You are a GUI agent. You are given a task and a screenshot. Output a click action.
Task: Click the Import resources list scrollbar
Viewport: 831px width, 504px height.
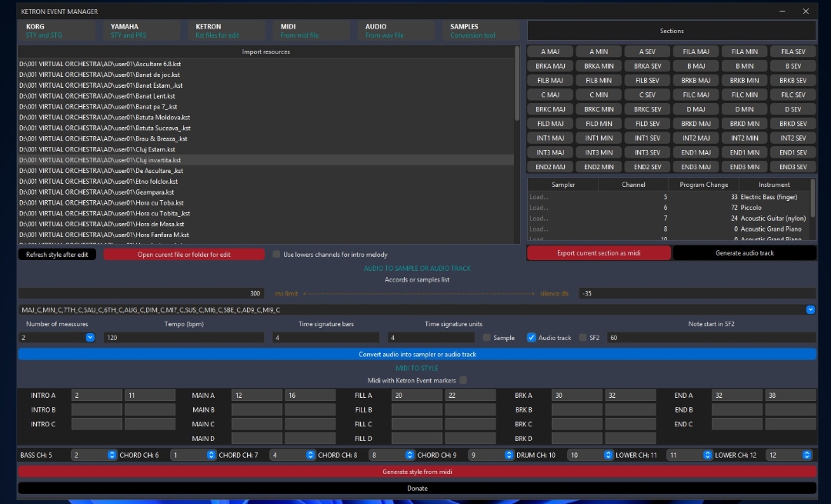click(517, 83)
